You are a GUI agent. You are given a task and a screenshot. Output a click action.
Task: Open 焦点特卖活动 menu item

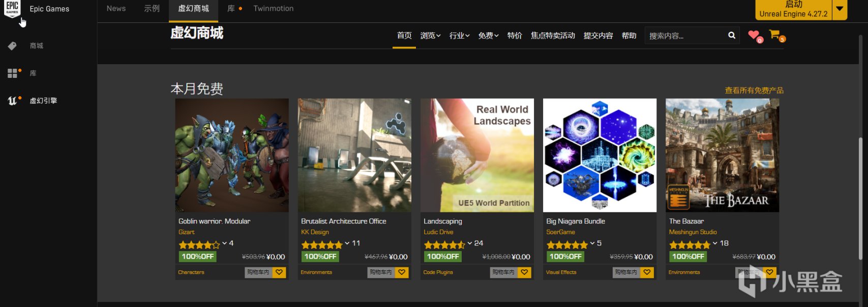coord(553,36)
